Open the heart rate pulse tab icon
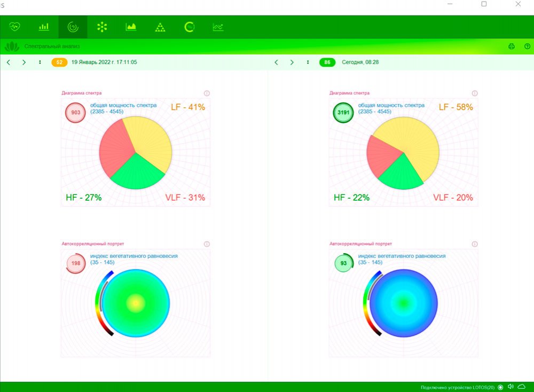 click(x=14, y=27)
